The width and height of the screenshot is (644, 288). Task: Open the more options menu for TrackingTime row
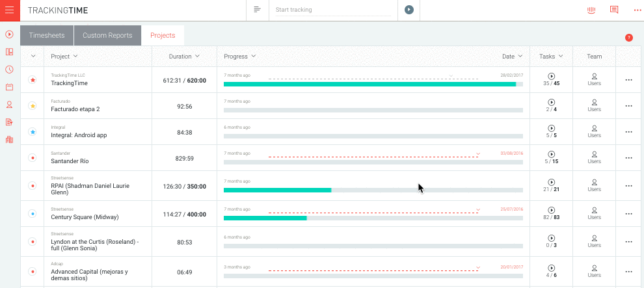tap(628, 80)
